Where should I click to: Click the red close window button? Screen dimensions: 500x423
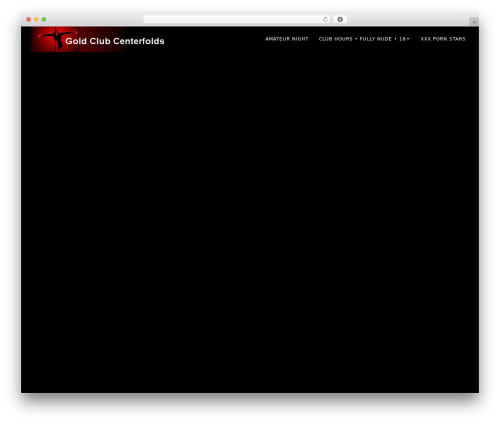pos(29,19)
